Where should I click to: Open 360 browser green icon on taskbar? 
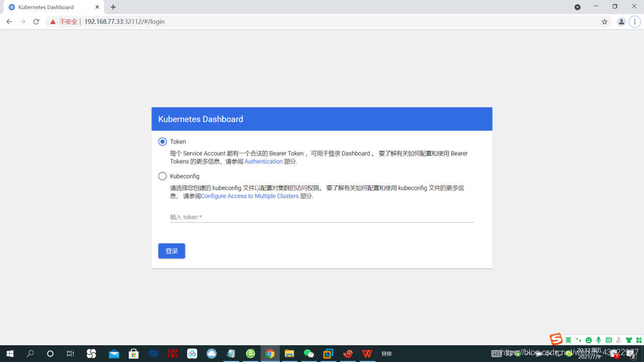click(251, 353)
